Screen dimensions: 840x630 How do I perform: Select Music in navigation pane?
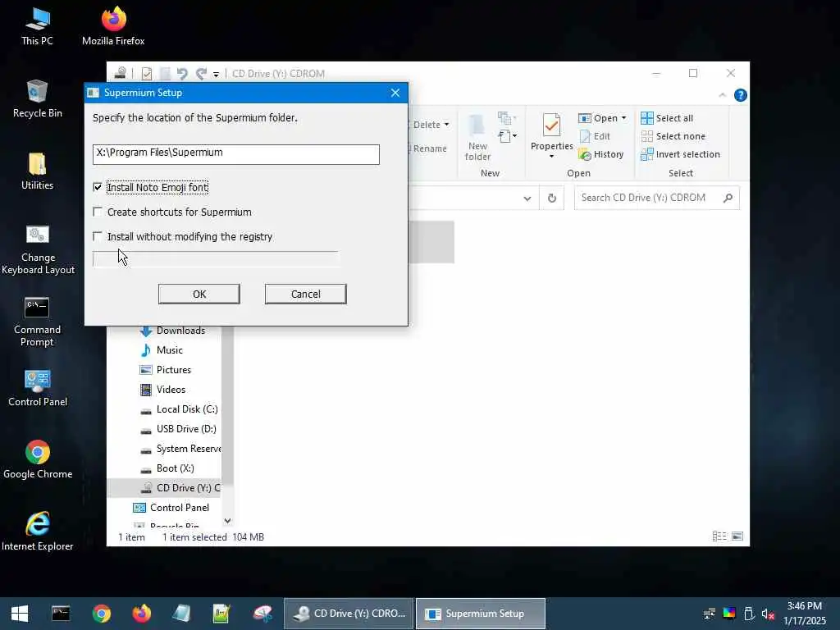pos(161,350)
